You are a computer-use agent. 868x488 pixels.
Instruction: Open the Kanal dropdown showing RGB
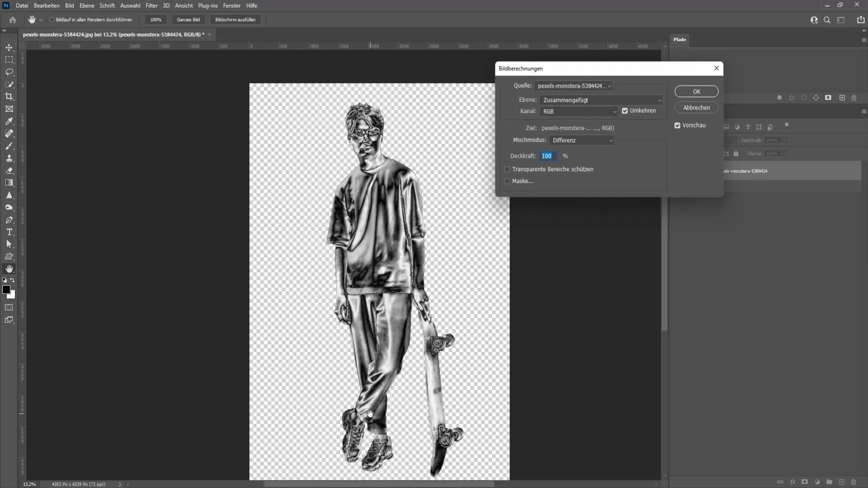point(578,111)
